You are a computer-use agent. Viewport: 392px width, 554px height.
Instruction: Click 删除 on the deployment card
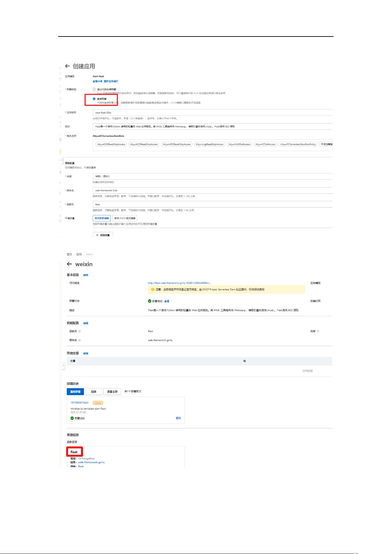[178, 418]
